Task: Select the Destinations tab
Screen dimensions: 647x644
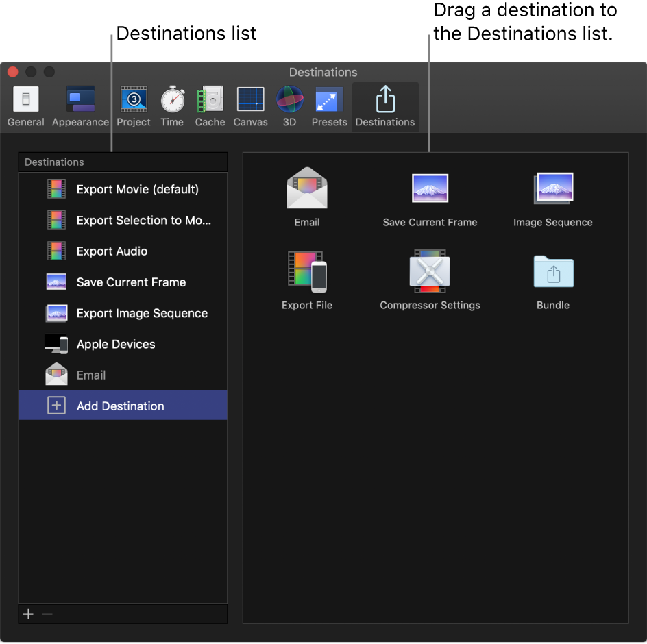Action: [385, 106]
